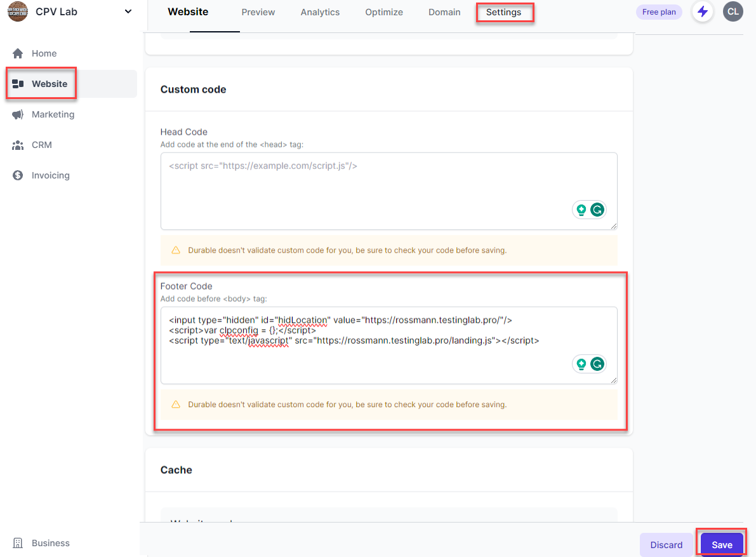Click the CPV Lab business logo avatar
This screenshot has width=756, height=557.
pyautogui.click(x=18, y=11)
